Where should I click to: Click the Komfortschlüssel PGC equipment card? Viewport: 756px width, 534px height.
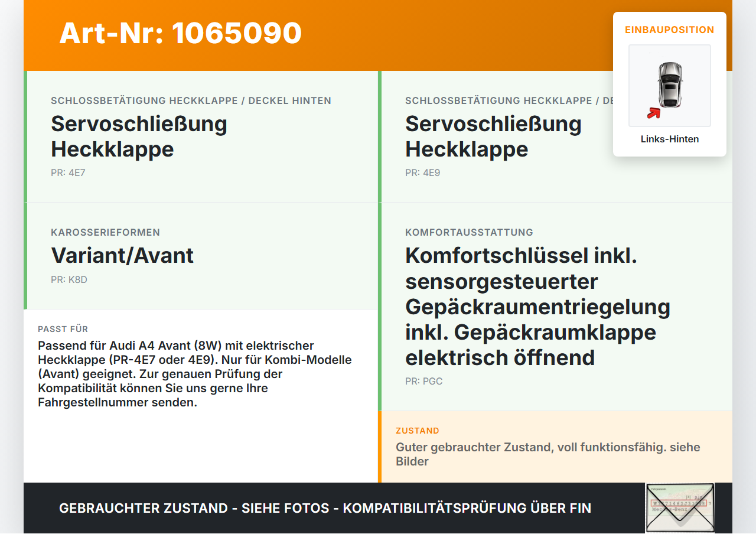point(555,307)
